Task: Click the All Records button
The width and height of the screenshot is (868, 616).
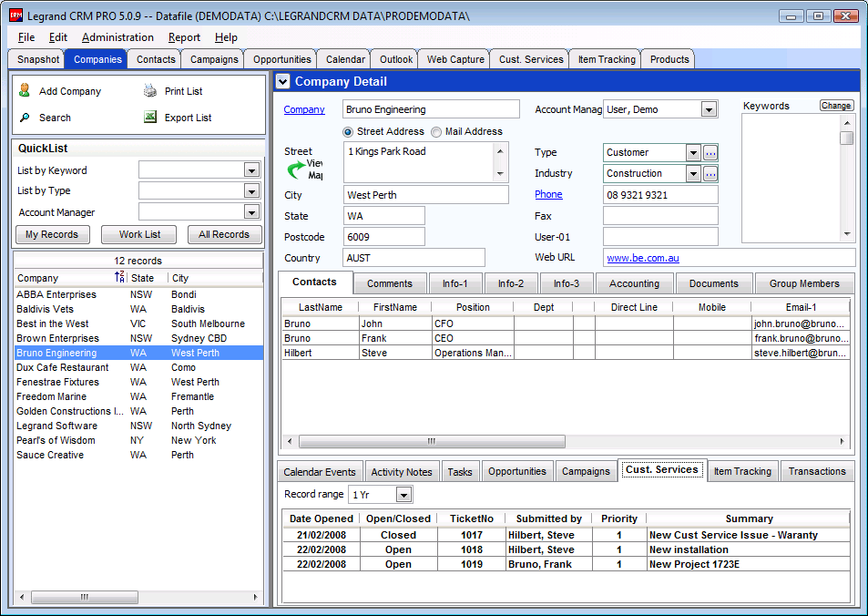Action: coord(224,234)
